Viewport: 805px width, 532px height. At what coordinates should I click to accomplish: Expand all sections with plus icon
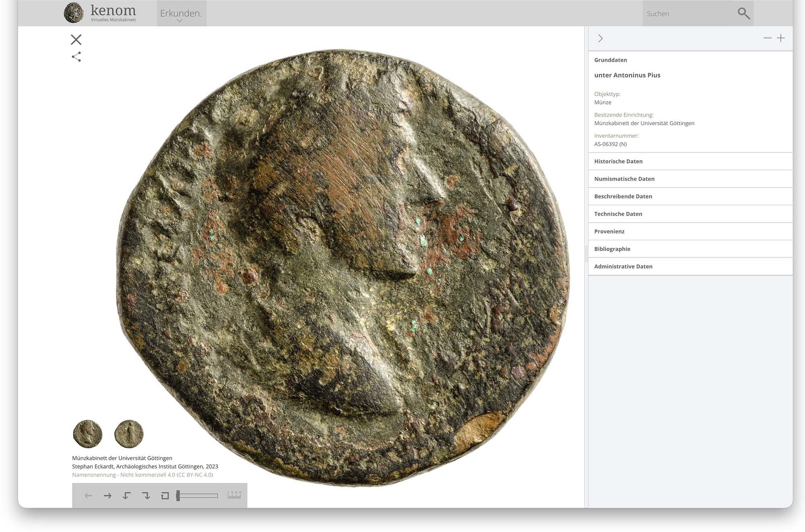(781, 38)
